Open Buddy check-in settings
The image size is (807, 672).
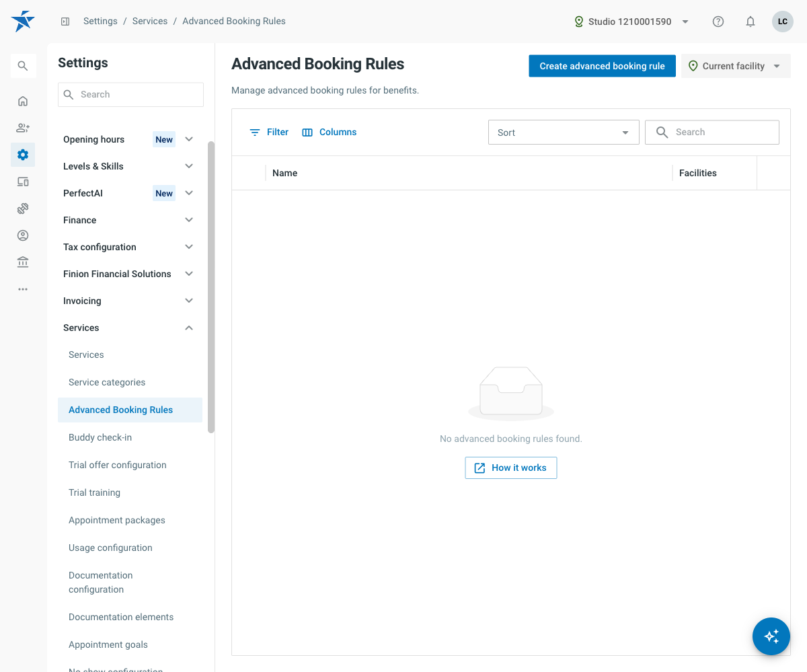click(130, 437)
